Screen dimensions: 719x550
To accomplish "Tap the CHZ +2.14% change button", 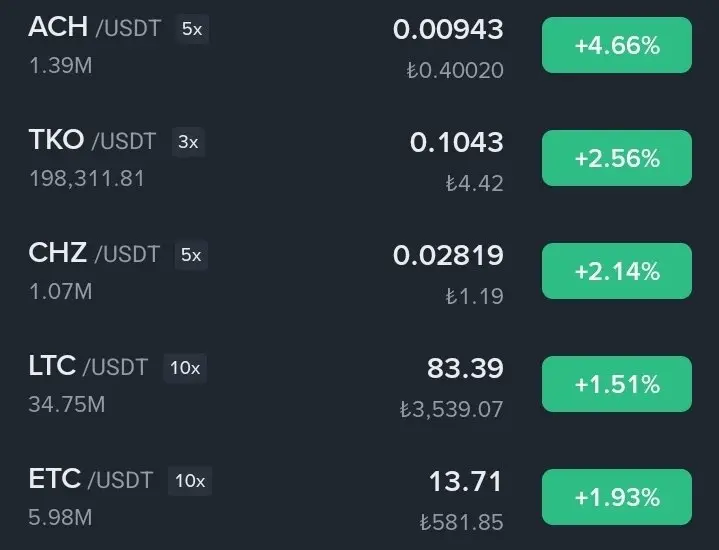I will click(x=617, y=271).
